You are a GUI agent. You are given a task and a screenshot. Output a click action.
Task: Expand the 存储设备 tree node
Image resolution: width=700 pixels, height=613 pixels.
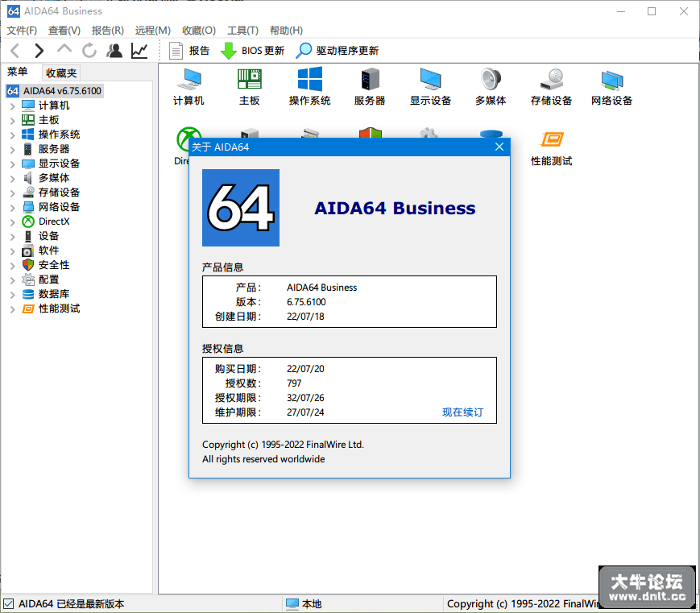click(x=13, y=193)
